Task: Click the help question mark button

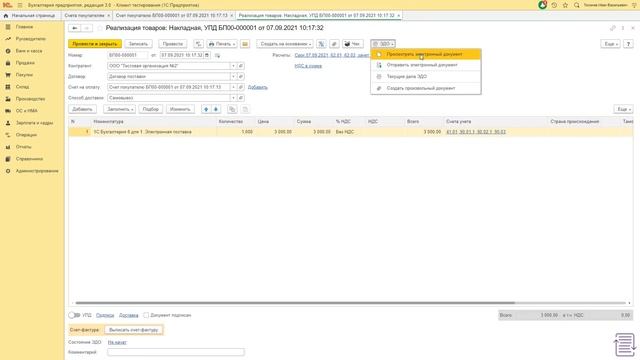Action: click(628, 44)
